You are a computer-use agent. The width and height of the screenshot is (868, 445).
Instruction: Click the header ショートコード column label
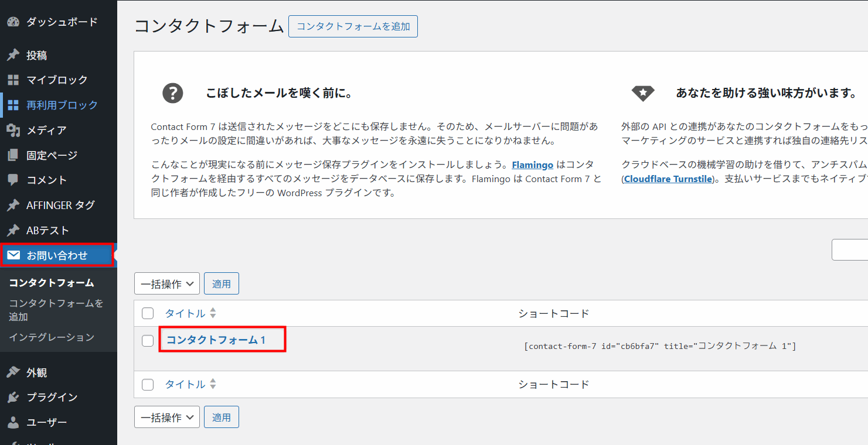[x=554, y=313]
